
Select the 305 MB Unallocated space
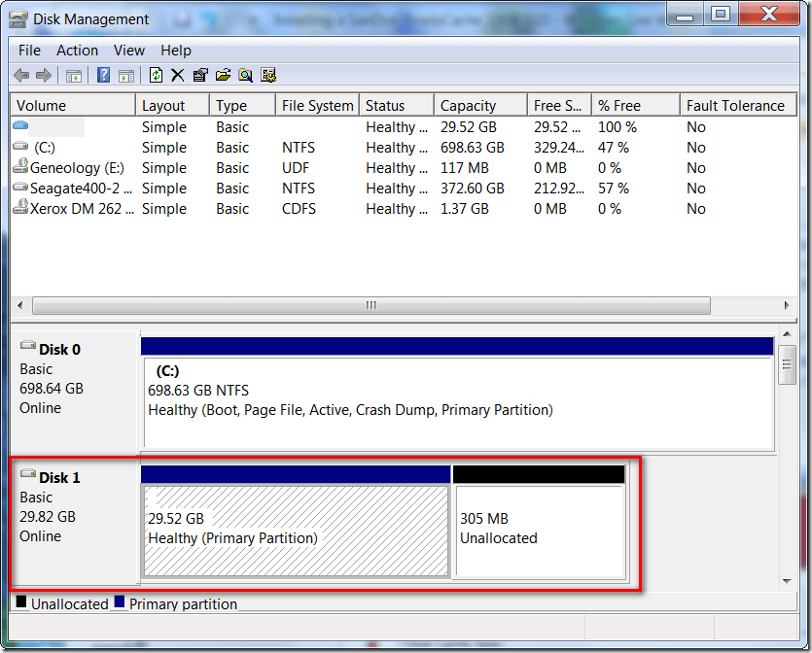click(539, 531)
